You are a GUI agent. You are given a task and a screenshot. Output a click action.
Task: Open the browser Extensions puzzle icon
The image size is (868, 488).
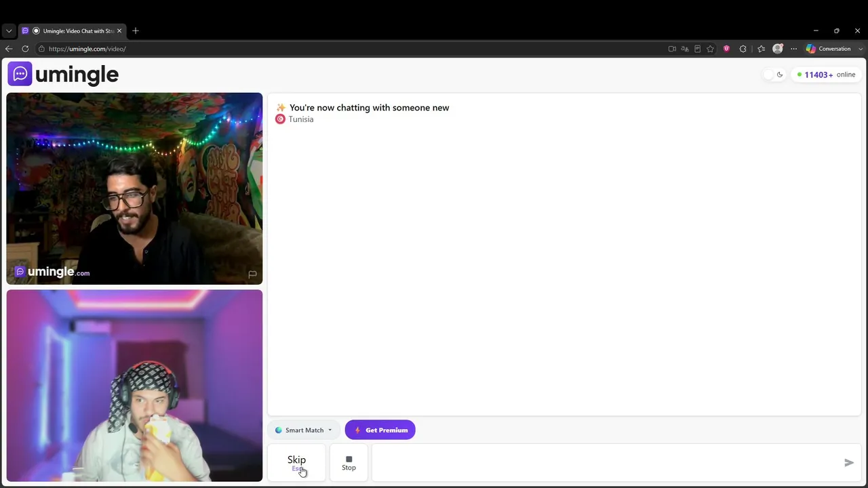click(743, 49)
